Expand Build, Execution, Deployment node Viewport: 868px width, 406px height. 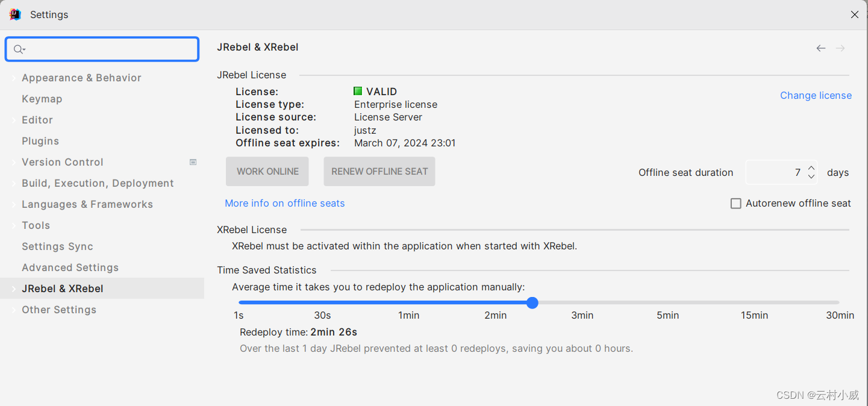(x=13, y=183)
